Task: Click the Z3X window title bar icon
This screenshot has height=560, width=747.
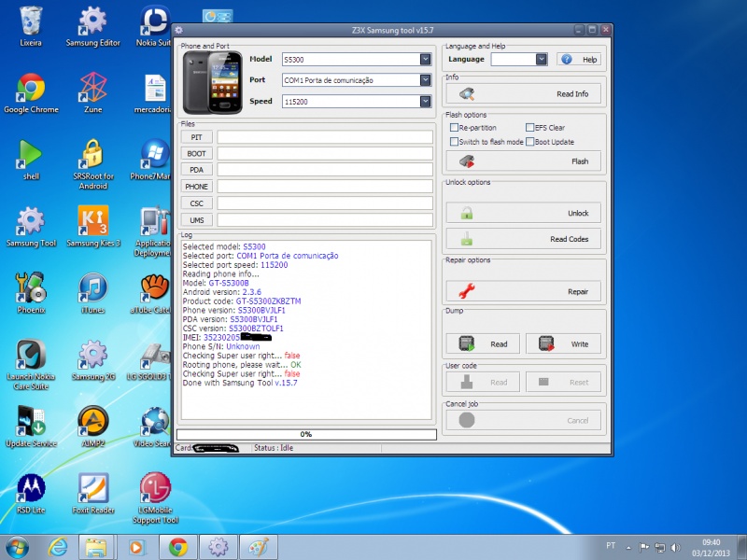Action: click(x=179, y=30)
